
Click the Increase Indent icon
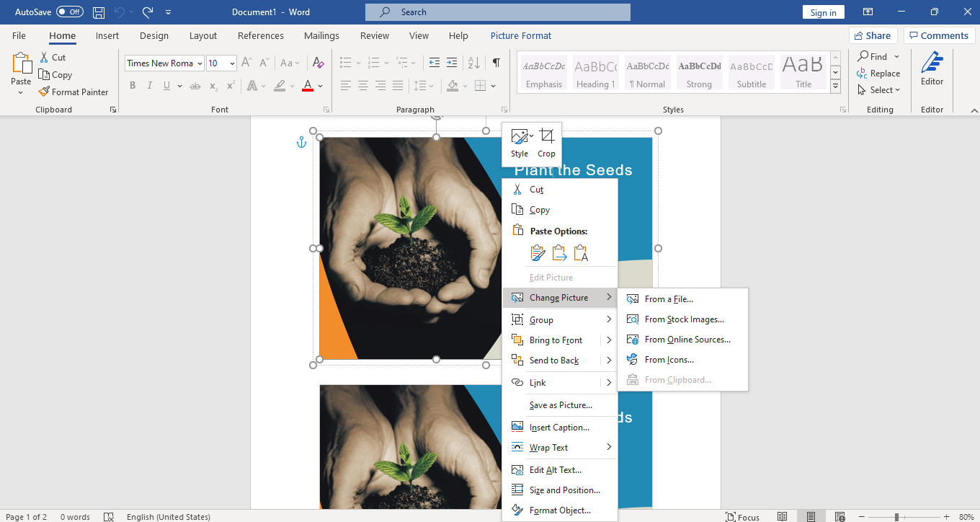(452, 63)
